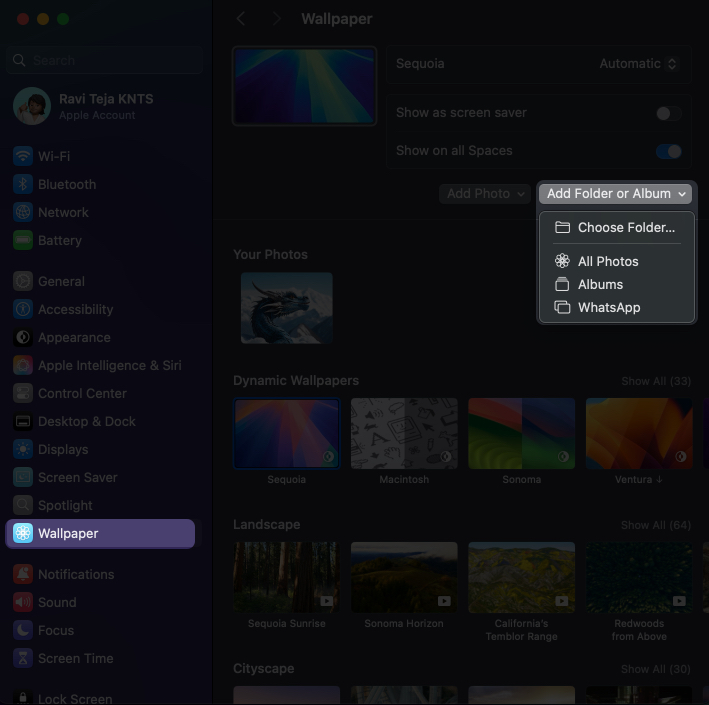Open the Spotlight magnifier icon

(x=23, y=506)
